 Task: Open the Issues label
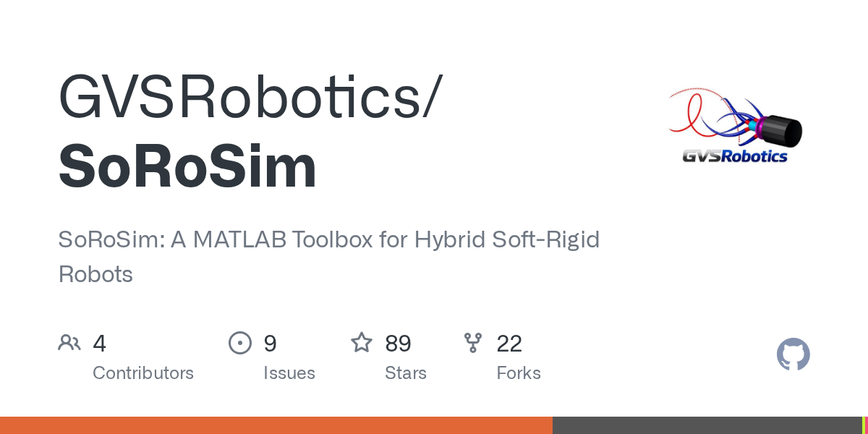click(289, 373)
